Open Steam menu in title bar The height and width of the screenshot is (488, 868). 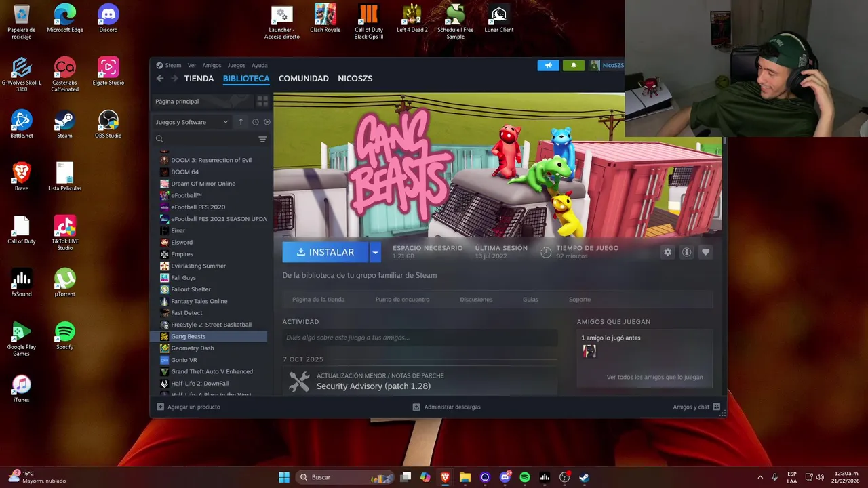(169, 66)
